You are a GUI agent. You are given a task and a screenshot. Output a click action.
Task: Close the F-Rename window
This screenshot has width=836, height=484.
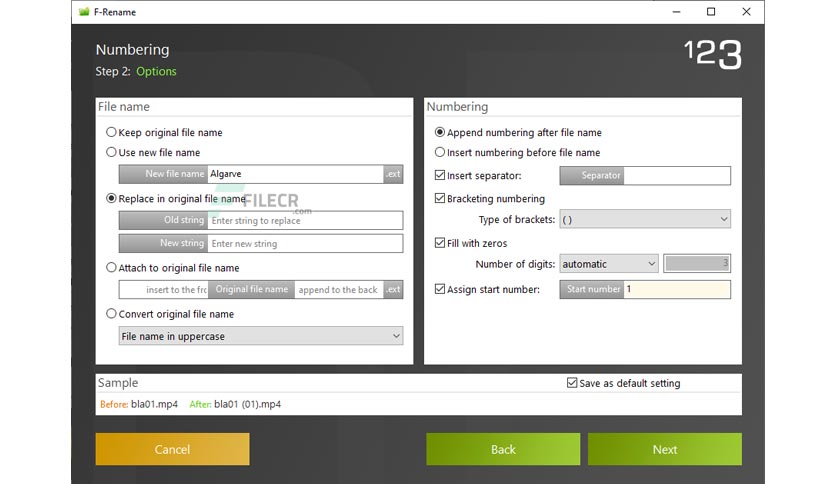(746, 12)
